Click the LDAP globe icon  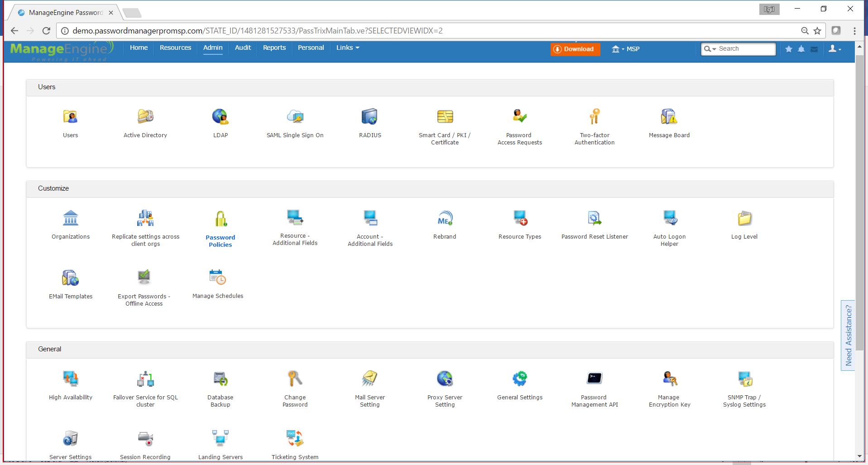point(221,117)
